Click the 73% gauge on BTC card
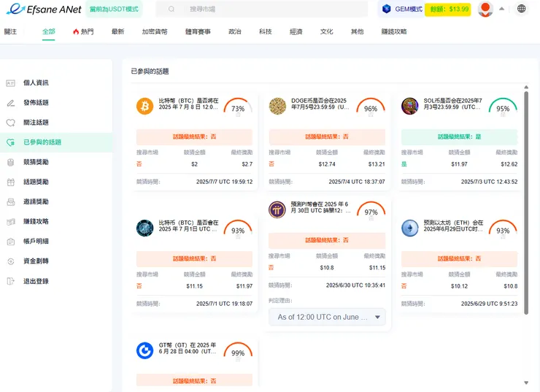The image size is (540, 392). [x=238, y=107]
